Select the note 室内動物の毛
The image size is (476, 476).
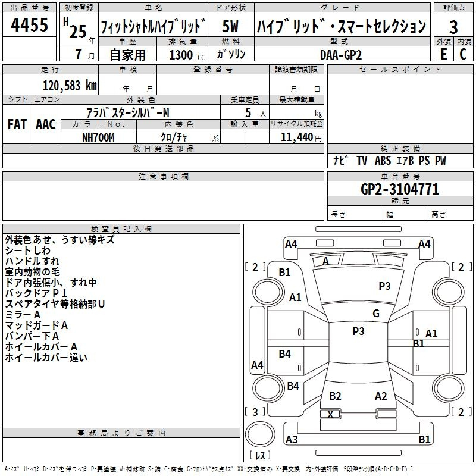(32, 272)
